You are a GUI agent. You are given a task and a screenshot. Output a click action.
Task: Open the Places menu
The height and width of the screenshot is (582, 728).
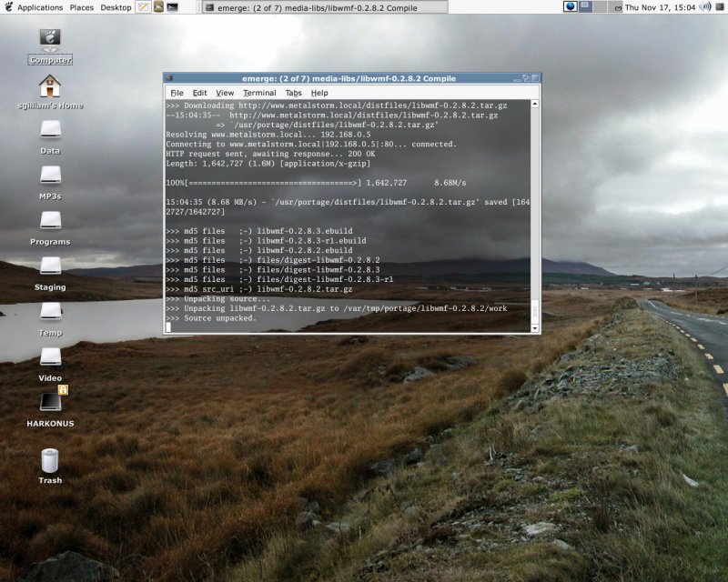coord(82,7)
